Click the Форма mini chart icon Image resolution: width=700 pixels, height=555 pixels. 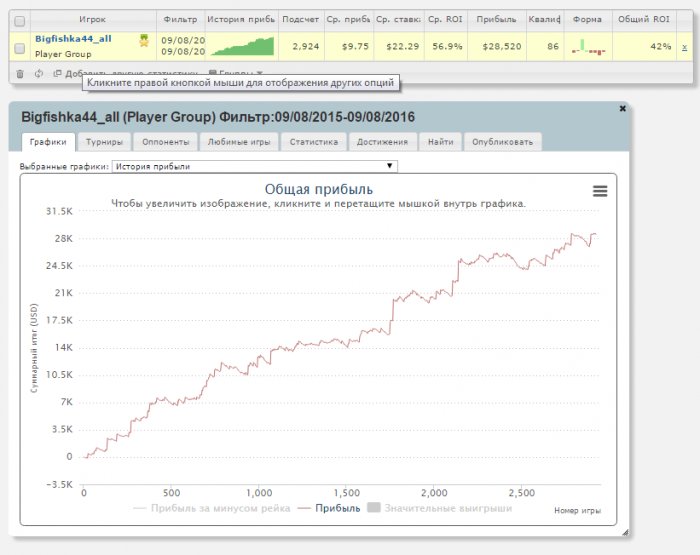pos(581,46)
